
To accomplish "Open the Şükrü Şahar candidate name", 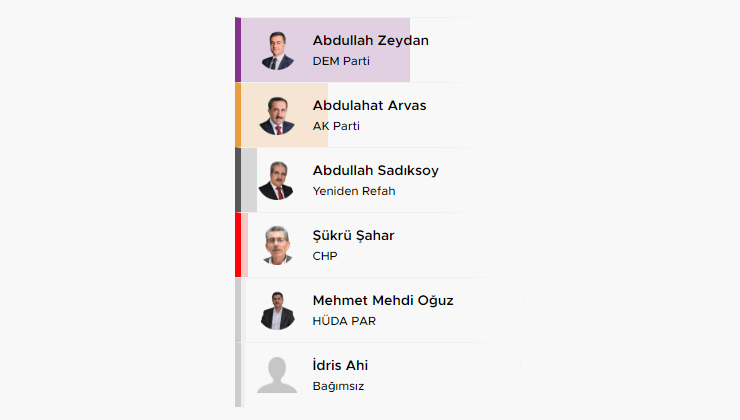I will (353, 235).
